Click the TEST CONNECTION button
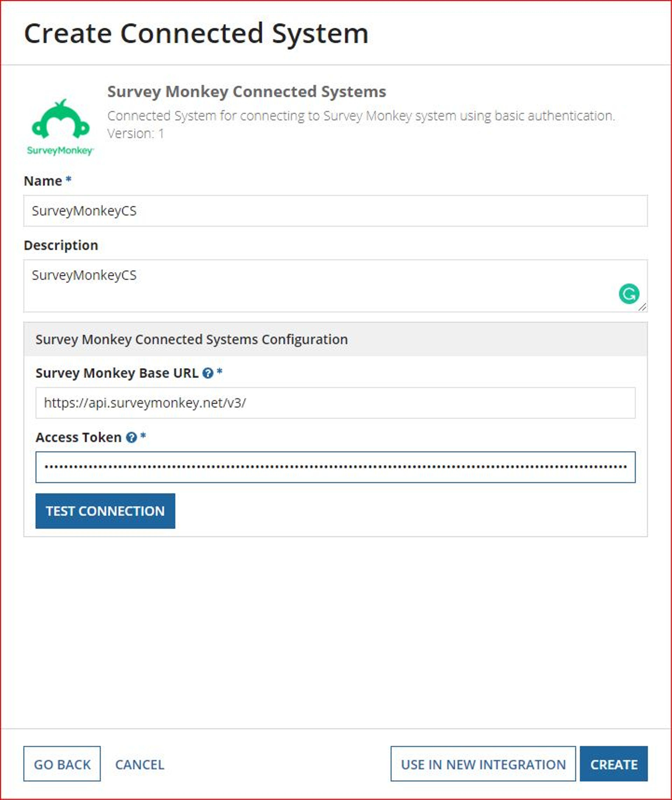672x800 pixels. (x=105, y=511)
